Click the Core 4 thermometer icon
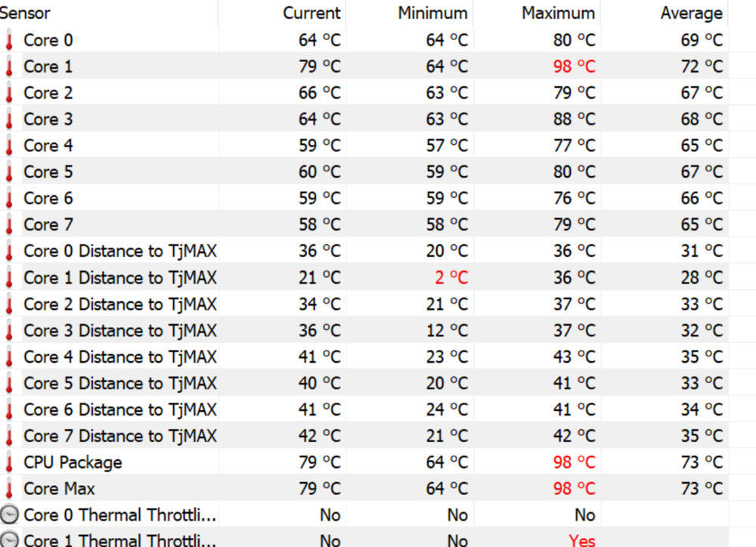 click(9, 146)
